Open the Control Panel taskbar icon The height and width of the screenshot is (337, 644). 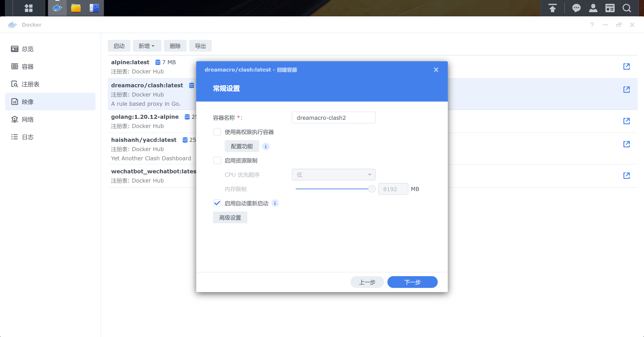coord(94,8)
